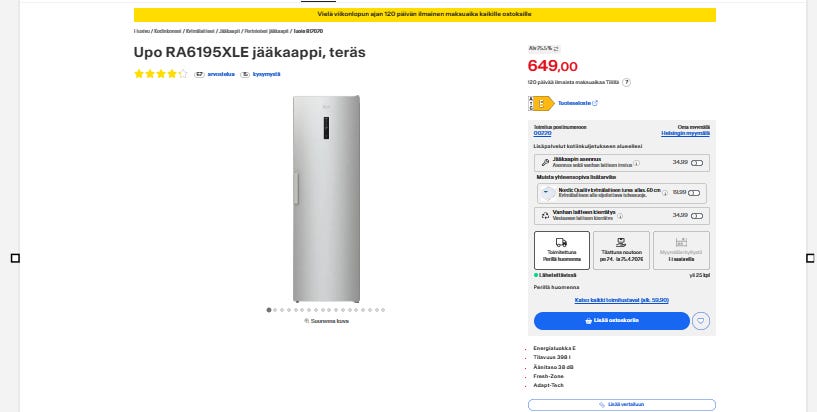Click info icon for Jääkaapin asennus
Viewport: 817px width, 412px height.
coord(635,163)
